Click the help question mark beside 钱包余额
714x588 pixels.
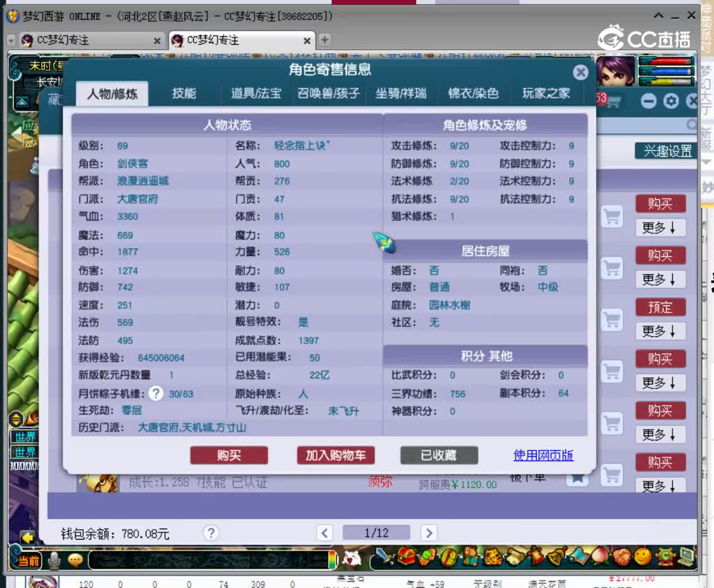(211, 533)
